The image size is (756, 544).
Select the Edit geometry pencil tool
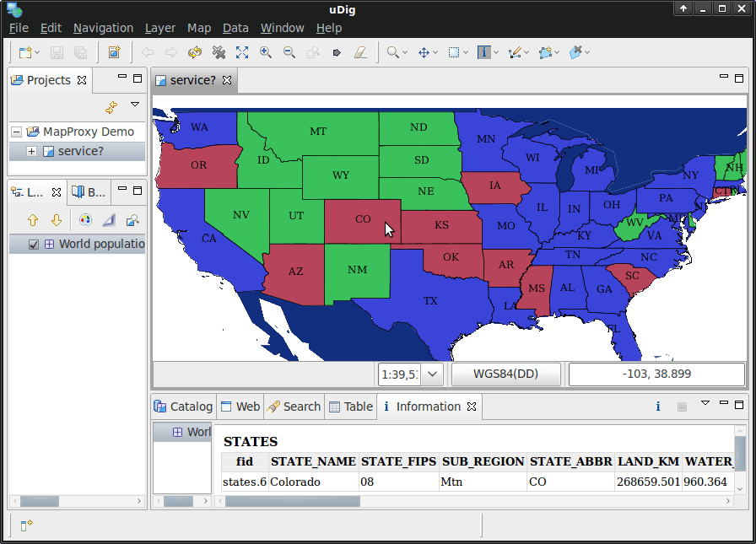(x=515, y=52)
